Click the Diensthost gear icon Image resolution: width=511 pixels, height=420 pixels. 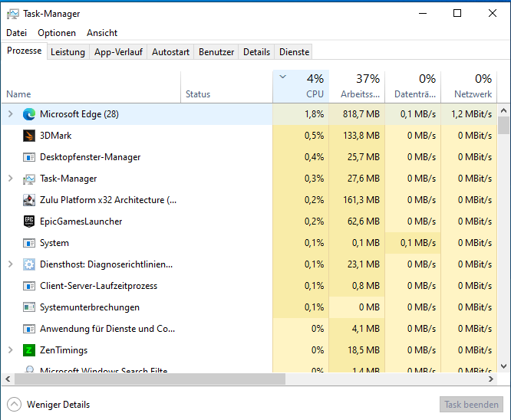29,264
